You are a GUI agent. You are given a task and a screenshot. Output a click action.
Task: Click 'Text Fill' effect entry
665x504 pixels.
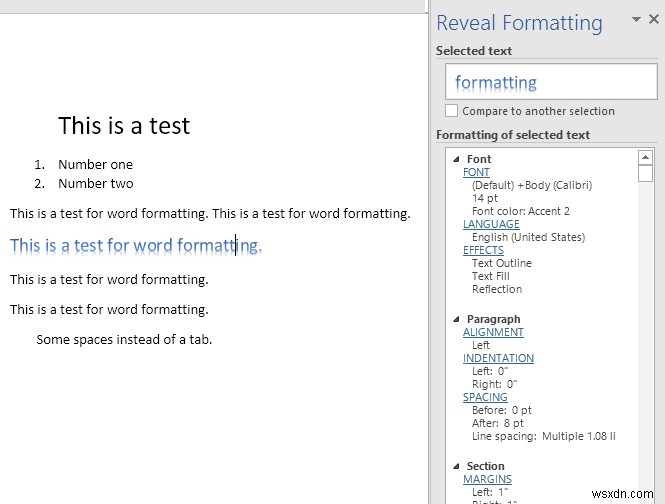tap(491, 276)
